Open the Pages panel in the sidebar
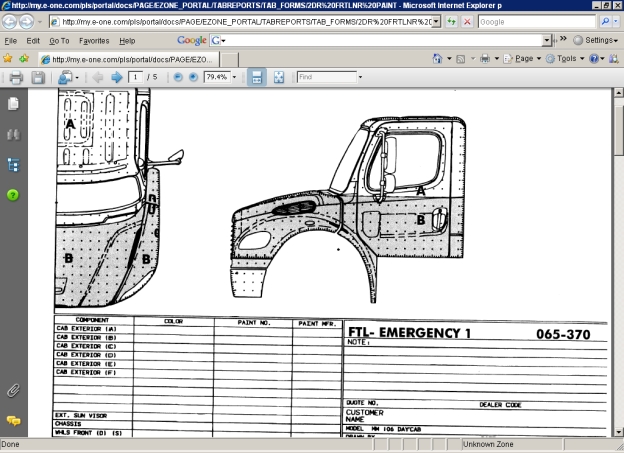Image resolution: width=624 pixels, height=453 pixels. 13,104
